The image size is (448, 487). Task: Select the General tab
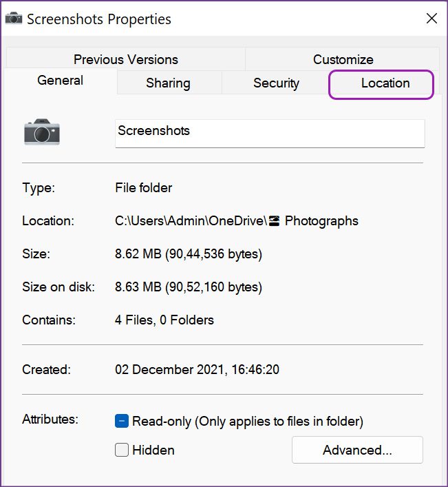click(x=61, y=81)
